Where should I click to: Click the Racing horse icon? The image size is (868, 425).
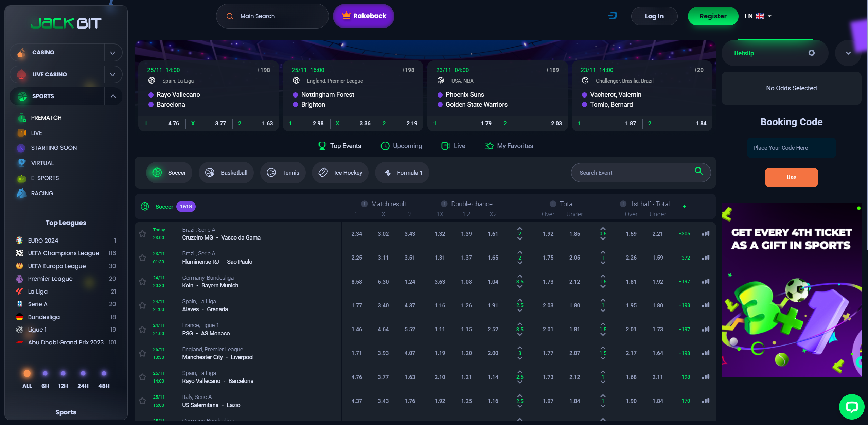pyautogui.click(x=21, y=193)
